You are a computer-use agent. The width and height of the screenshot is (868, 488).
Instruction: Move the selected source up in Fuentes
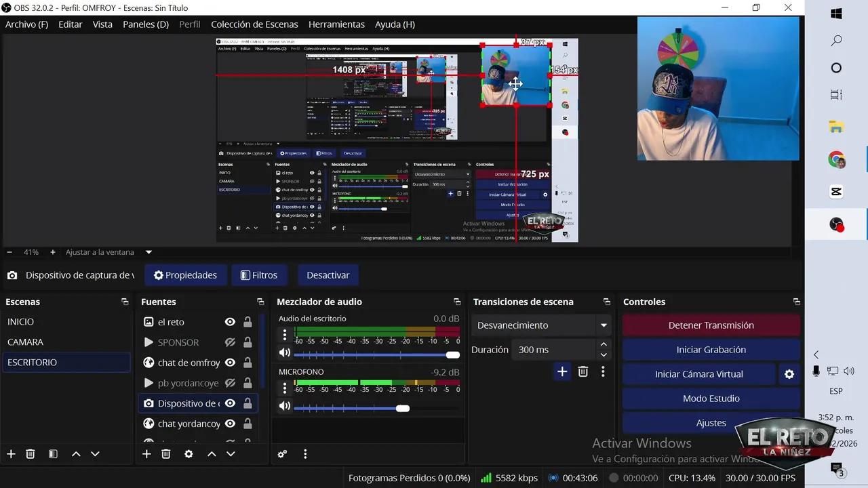pyautogui.click(x=212, y=454)
